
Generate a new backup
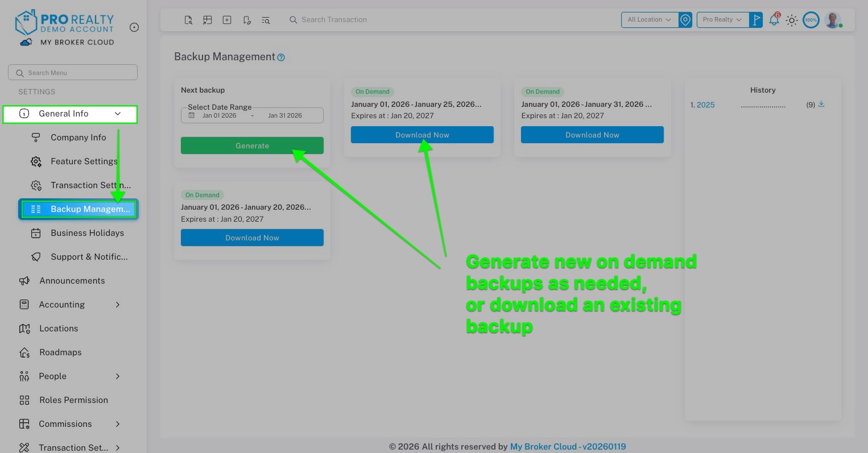click(x=252, y=146)
